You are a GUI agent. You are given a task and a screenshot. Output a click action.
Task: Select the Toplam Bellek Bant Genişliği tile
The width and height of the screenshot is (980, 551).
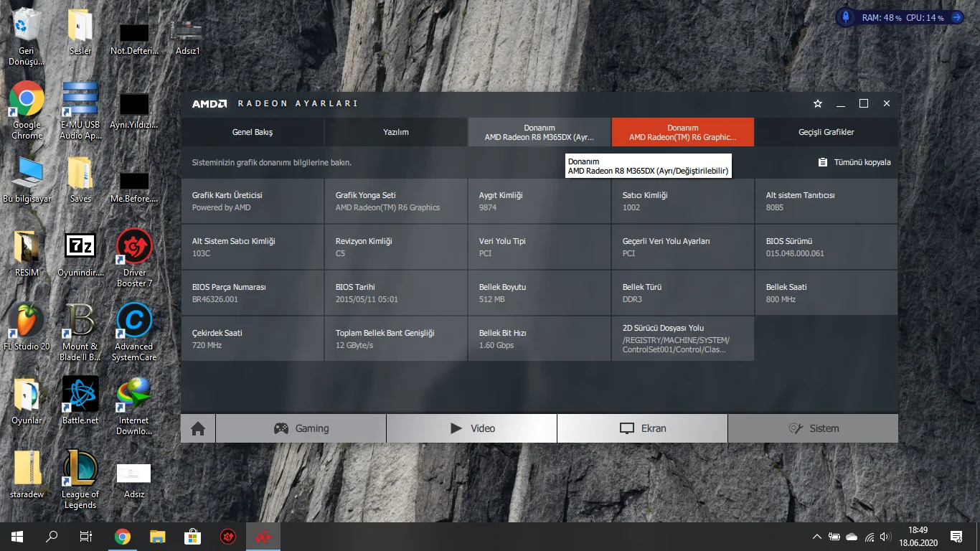396,339
